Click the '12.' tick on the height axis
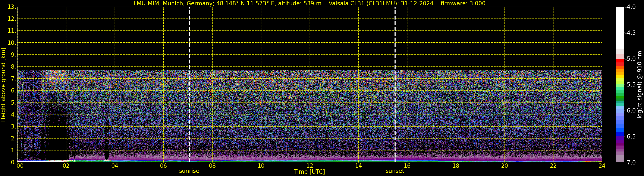The image size is (644, 176). (12, 19)
